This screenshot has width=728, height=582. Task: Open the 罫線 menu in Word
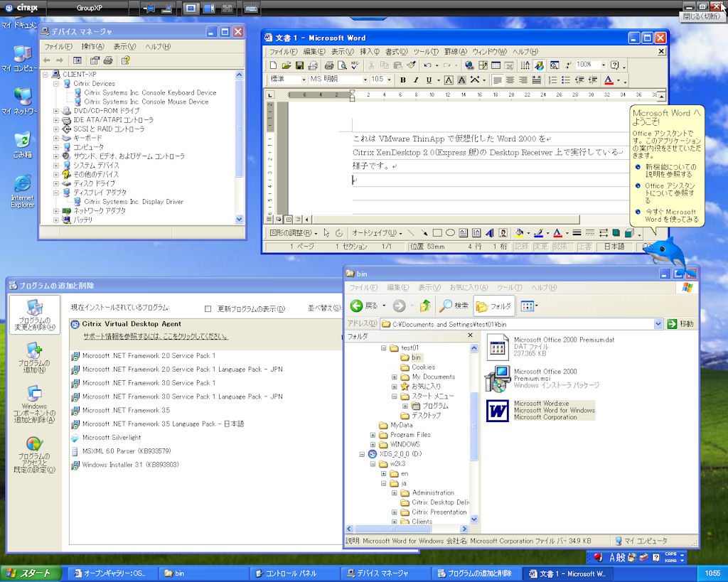pos(455,51)
